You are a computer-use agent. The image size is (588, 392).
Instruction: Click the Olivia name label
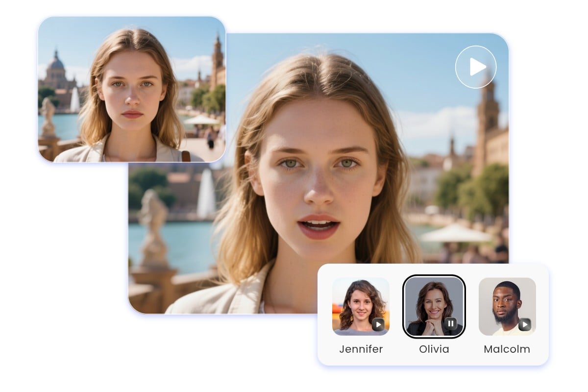pyautogui.click(x=434, y=349)
